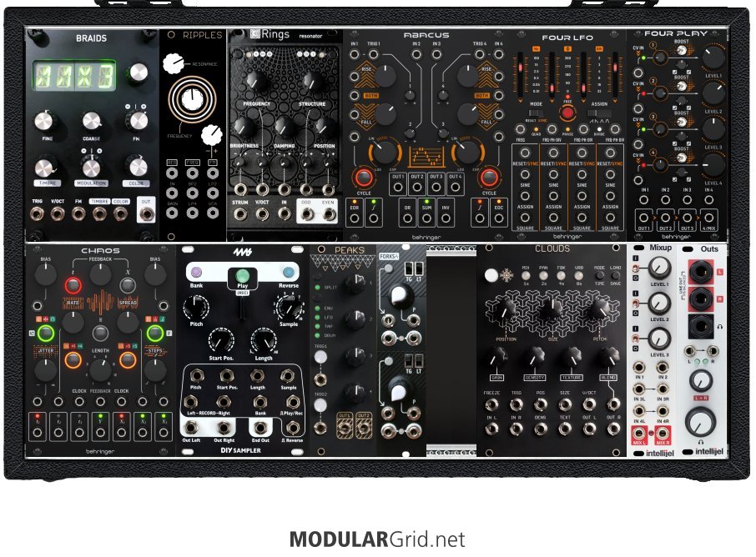Click the Chaos Y output jack
The width and height of the screenshot is (756, 557).
(x=100, y=432)
